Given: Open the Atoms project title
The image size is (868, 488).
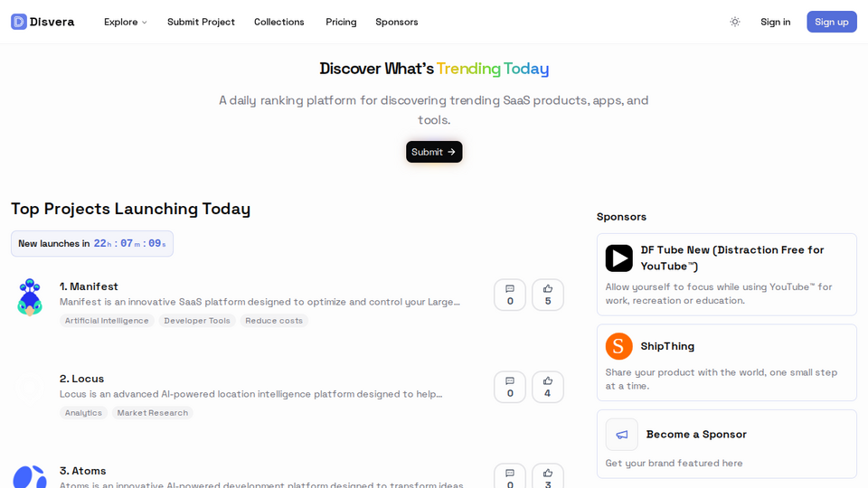Looking at the screenshot, I should [x=82, y=471].
